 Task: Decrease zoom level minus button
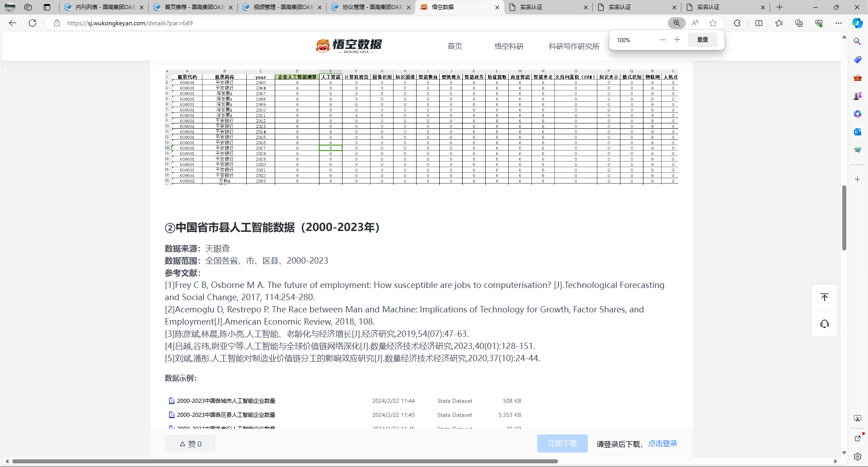(x=663, y=40)
